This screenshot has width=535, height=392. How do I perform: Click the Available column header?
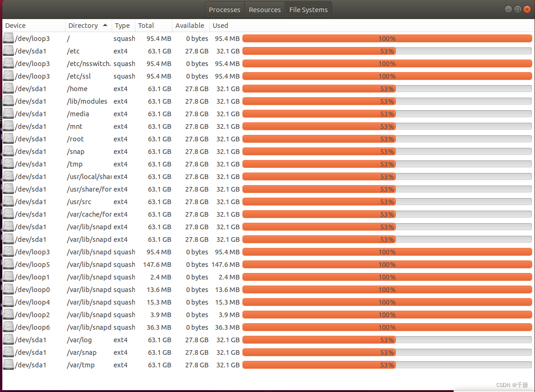pos(190,26)
